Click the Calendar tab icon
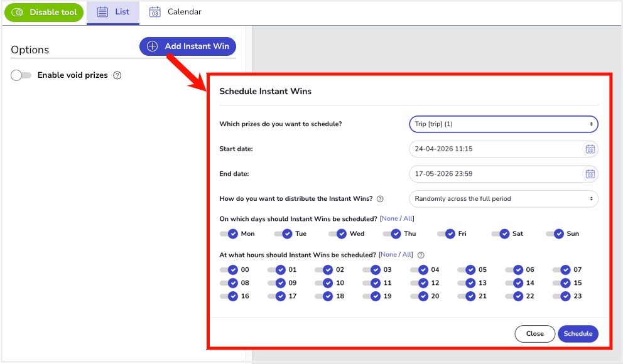The image size is (623, 364). pos(154,12)
